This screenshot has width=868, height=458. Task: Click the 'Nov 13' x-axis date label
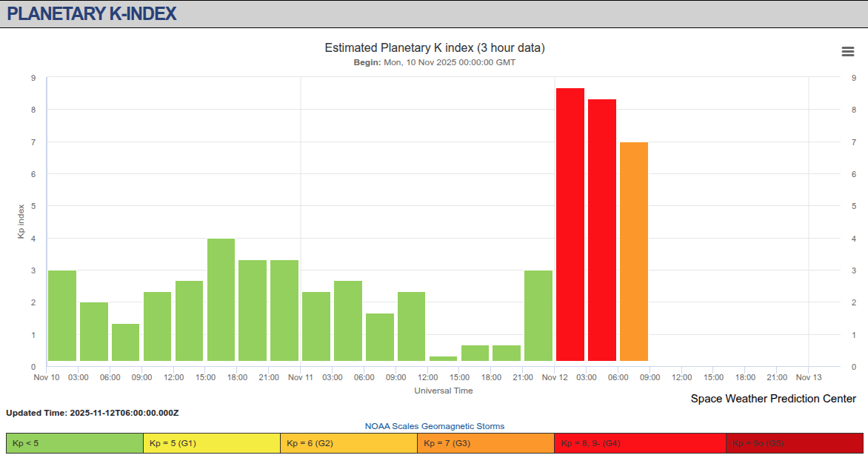[x=809, y=377]
